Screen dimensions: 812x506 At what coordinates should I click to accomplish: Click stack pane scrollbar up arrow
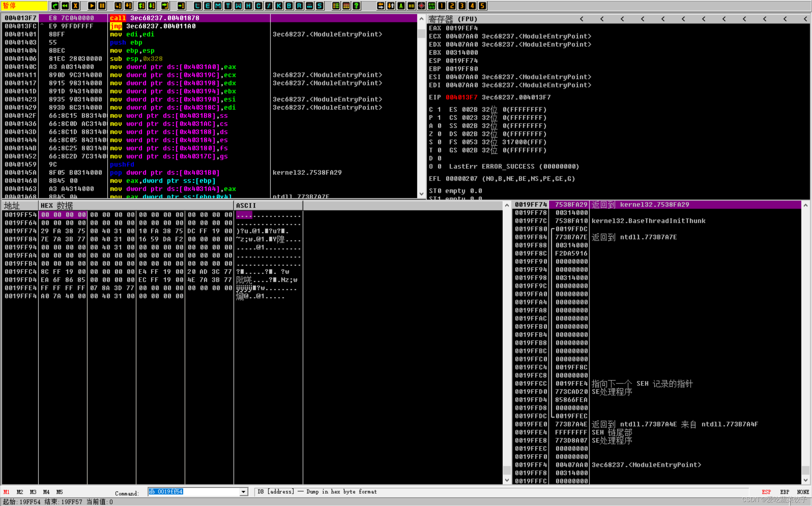(x=806, y=205)
